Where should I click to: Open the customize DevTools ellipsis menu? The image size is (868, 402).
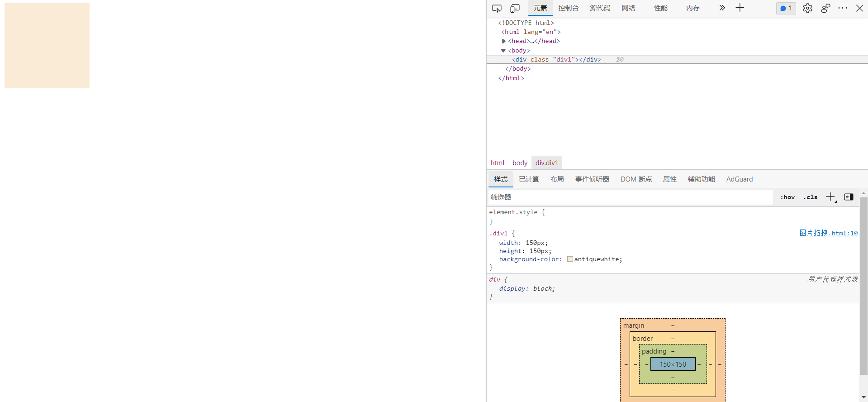coord(843,8)
